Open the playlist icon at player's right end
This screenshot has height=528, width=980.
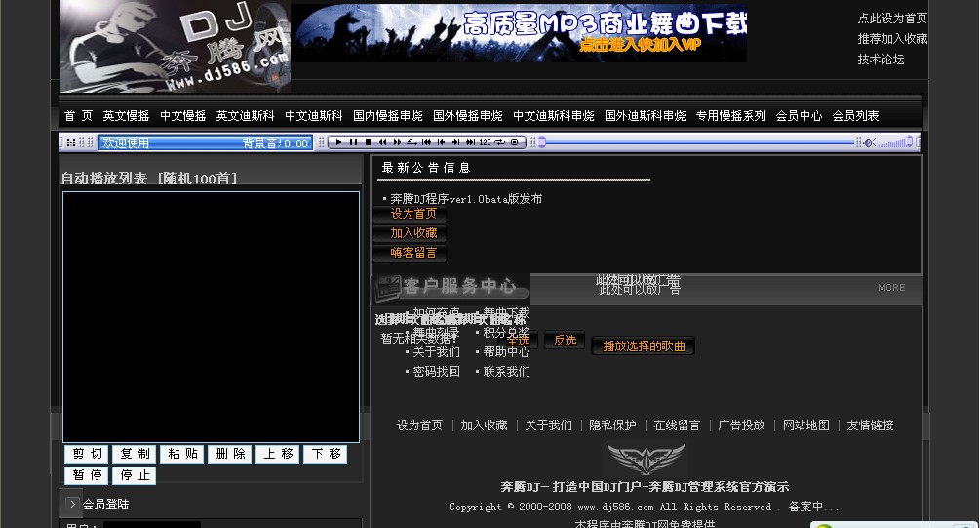[x=514, y=142]
